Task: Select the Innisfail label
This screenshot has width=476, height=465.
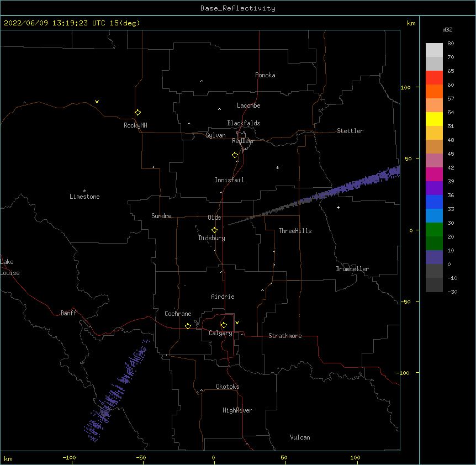Action: pos(229,180)
